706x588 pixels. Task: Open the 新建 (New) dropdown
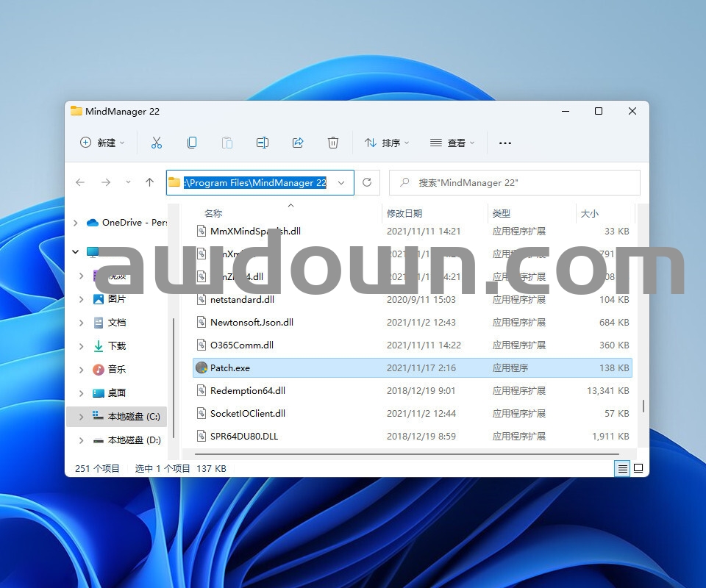pyautogui.click(x=102, y=143)
